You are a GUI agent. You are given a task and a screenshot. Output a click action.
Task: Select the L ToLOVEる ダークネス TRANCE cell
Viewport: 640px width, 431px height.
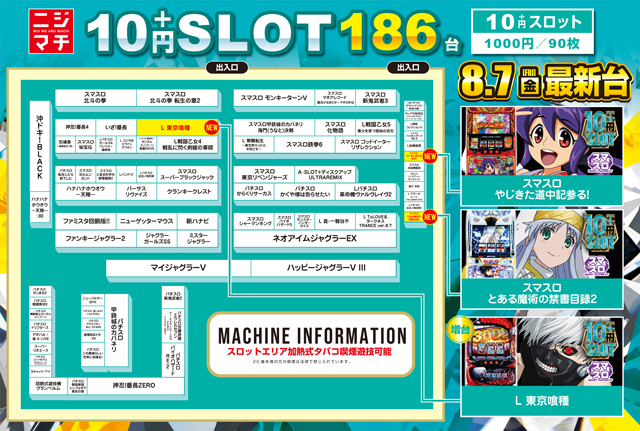tap(376, 221)
